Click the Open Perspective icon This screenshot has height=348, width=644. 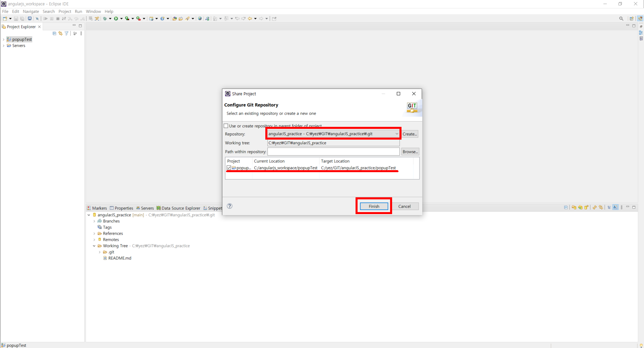coord(632,18)
